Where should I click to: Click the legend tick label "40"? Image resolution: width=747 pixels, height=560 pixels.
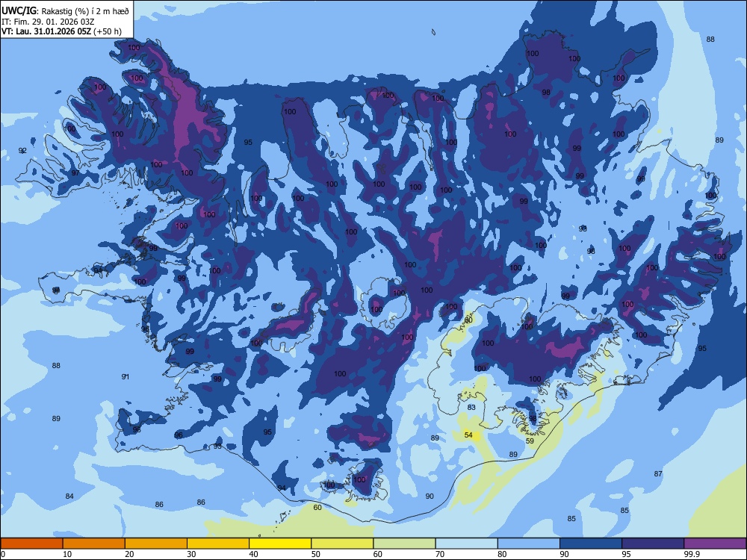(x=253, y=554)
